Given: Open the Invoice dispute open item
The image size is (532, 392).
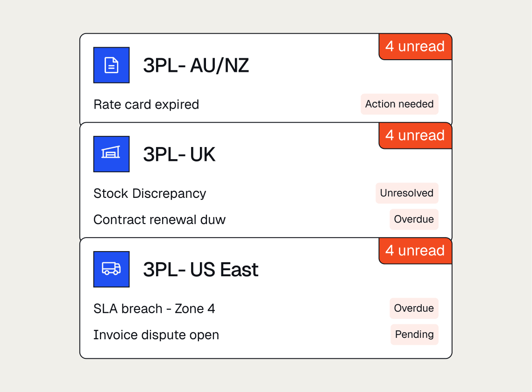Looking at the screenshot, I should point(156,335).
